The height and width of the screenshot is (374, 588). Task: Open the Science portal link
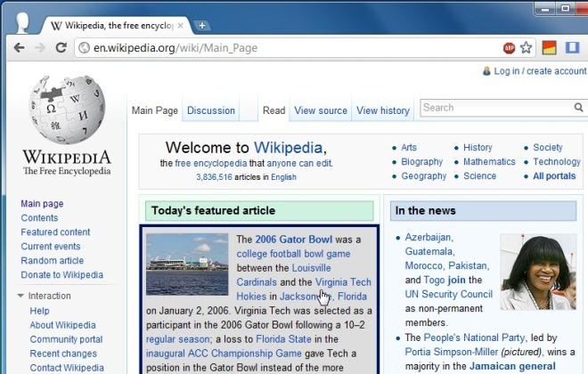point(479,175)
